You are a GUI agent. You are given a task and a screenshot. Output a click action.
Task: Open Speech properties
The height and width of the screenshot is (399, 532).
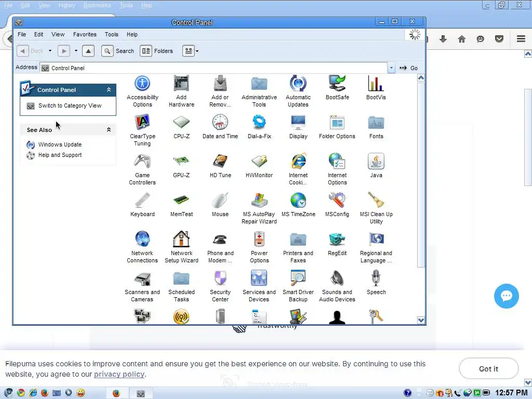(376, 283)
